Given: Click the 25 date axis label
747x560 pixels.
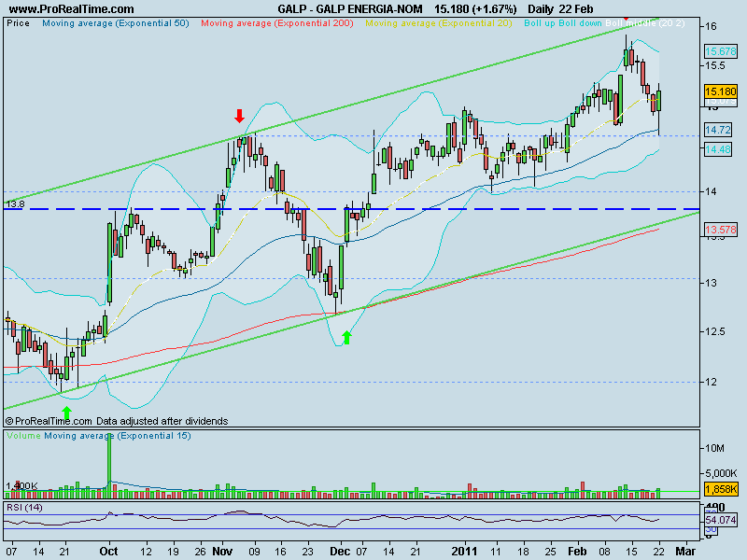Looking at the screenshot, I should click(550, 552).
